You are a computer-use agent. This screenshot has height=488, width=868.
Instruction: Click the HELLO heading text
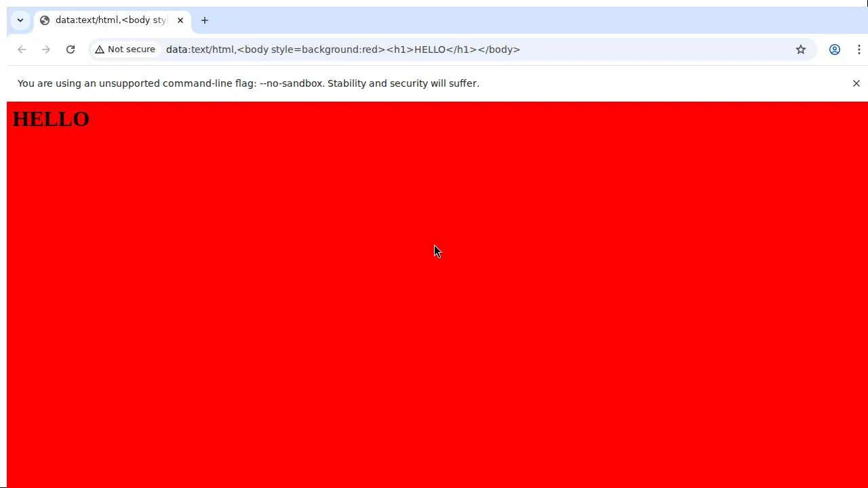[x=51, y=119]
